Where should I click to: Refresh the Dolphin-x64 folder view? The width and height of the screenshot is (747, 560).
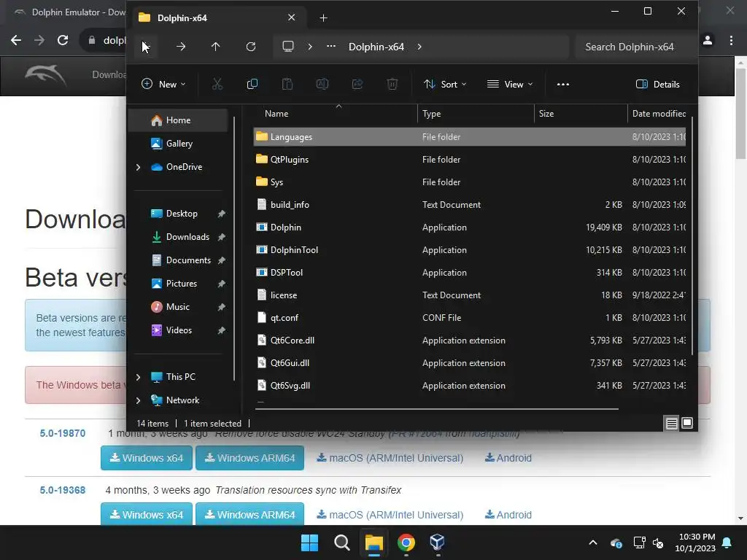click(251, 47)
